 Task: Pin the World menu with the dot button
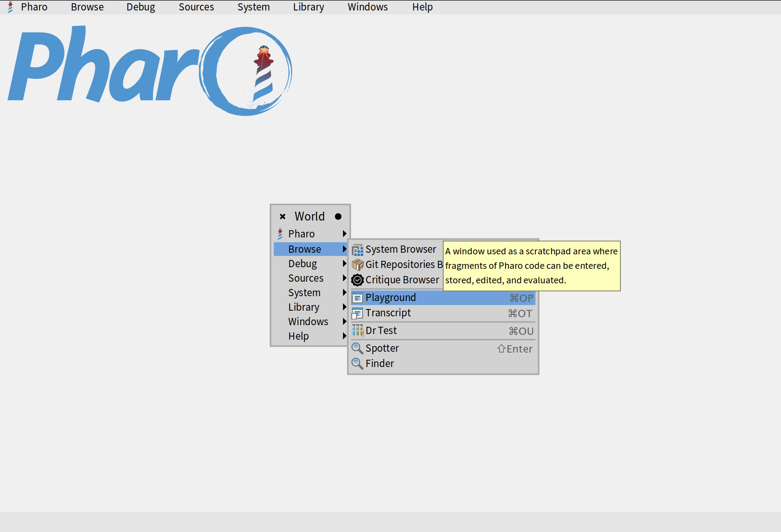[338, 217]
